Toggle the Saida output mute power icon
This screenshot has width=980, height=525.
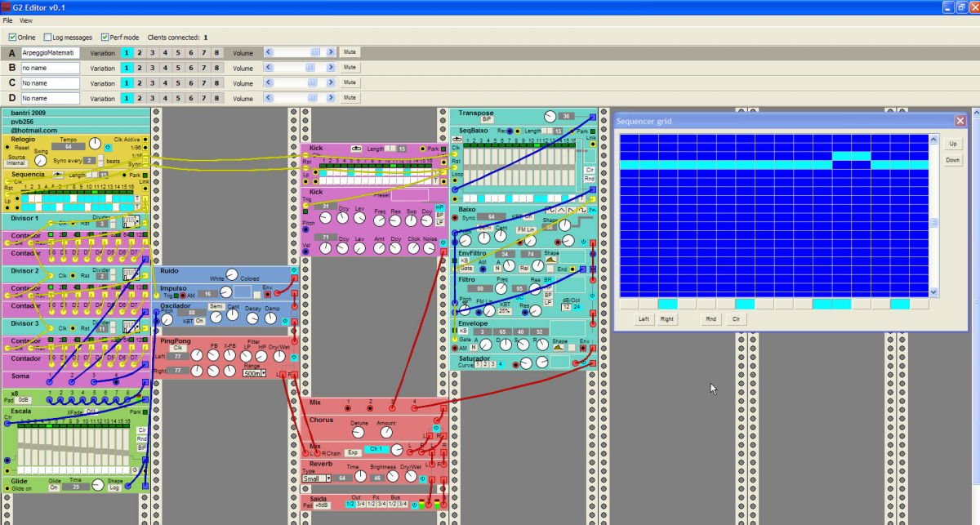coord(414,505)
